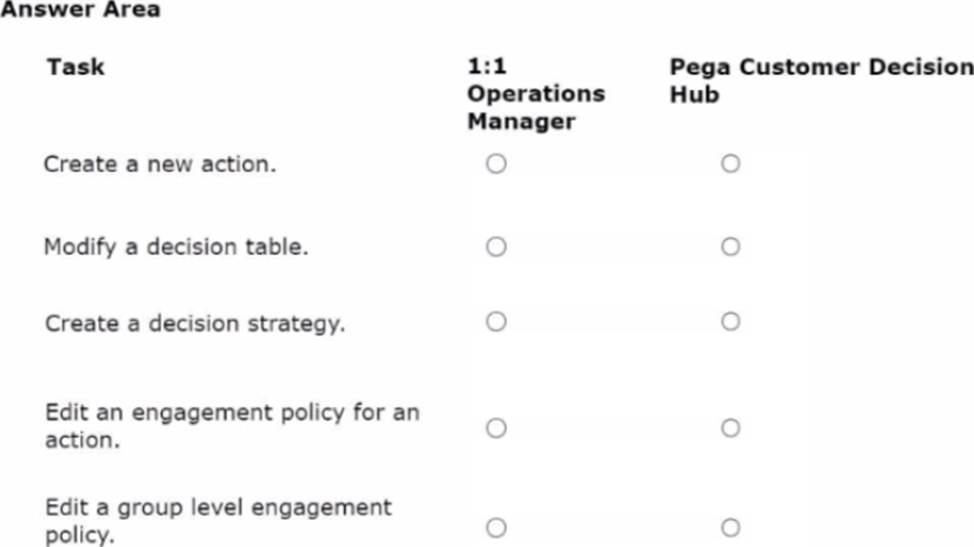Mark 1:1 Operations Manager for action engagement policy row
The width and height of the screenshot is (974, 547).
[x=496, y=428]
